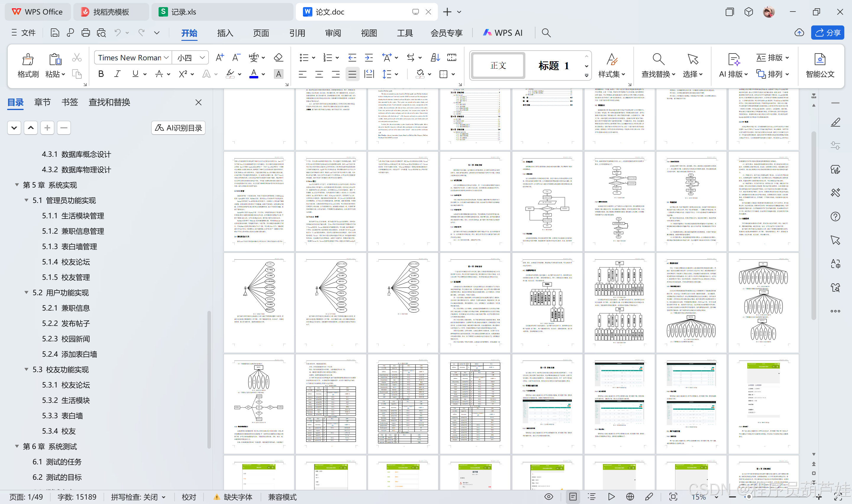Open the 审阅 ribbon tab
This screenshot has height=504, width=852.
[x=333, y=33]
